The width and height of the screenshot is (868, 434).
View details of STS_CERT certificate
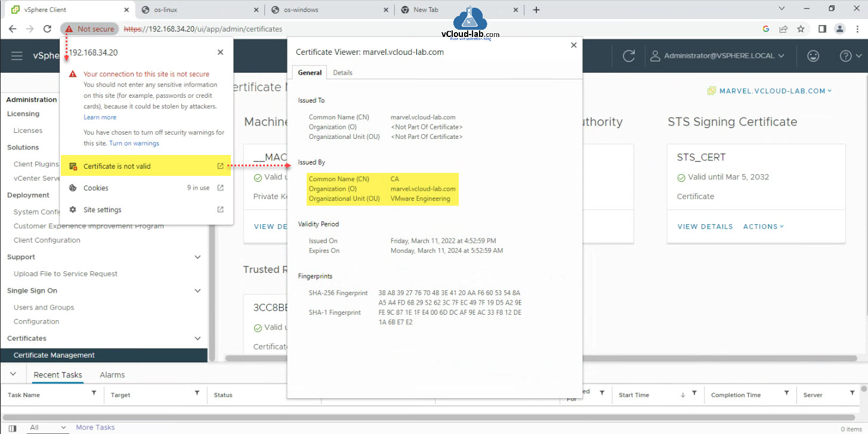pyautogui.click(x=705, y=227)
